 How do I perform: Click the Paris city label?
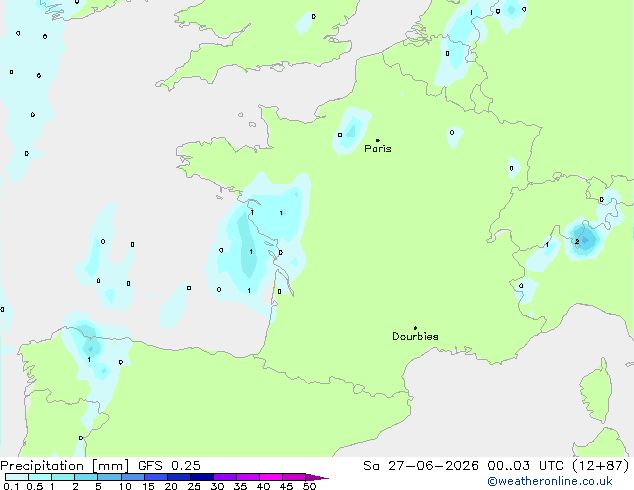[x=378, y=149]
